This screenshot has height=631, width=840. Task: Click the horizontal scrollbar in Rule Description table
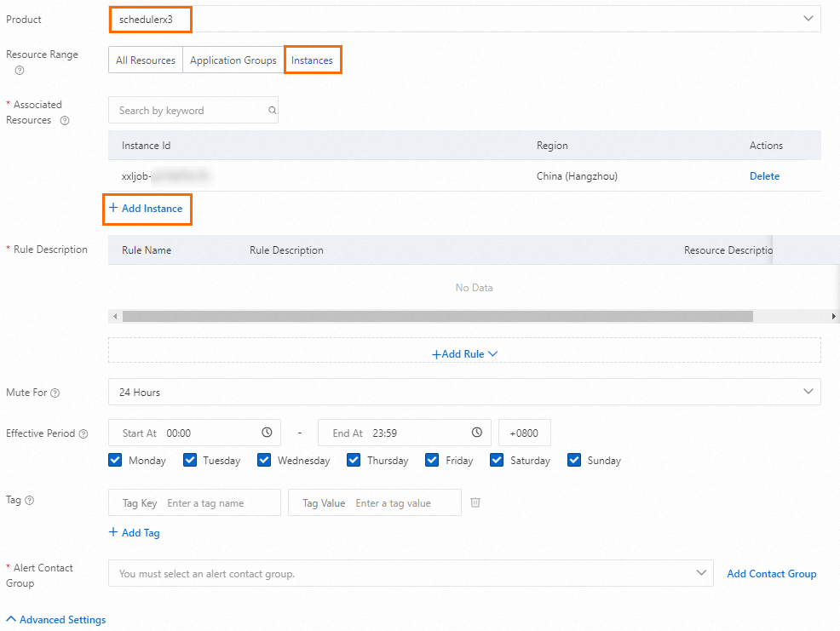437,316
